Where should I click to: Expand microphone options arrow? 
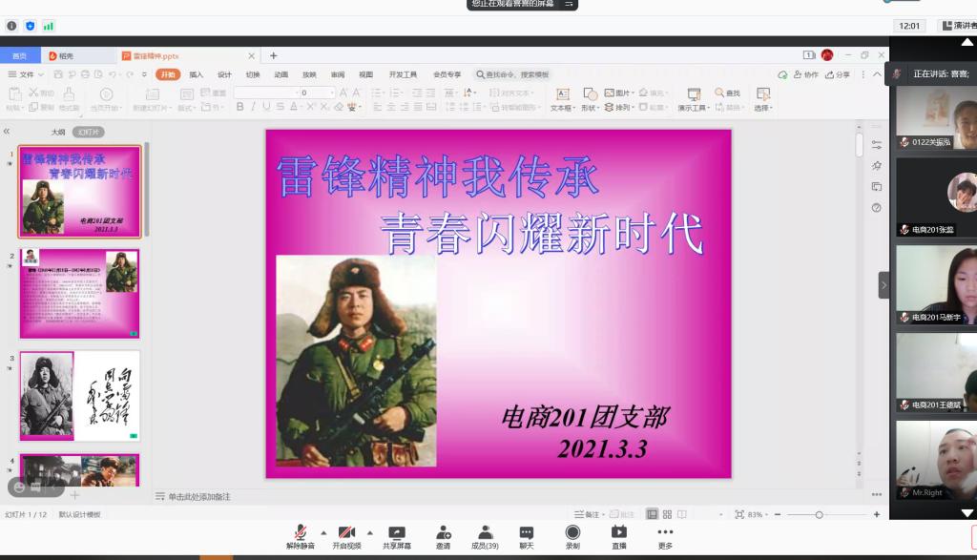click(x=323, y=532)
